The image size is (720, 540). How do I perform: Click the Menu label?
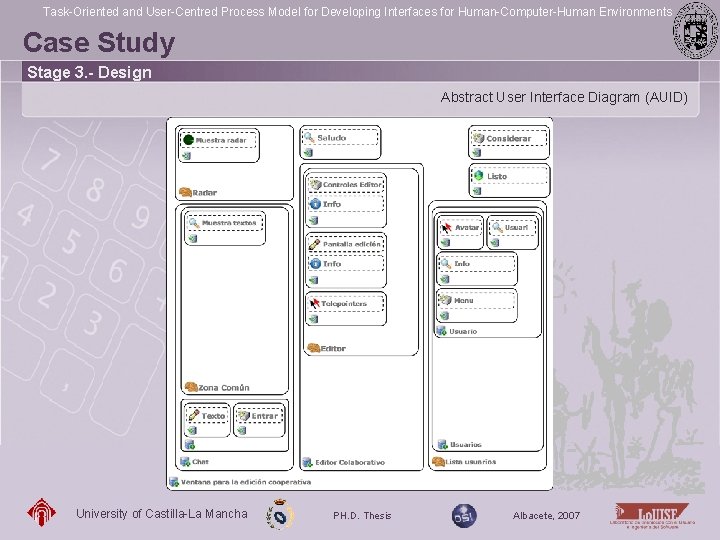pos(463,300)
